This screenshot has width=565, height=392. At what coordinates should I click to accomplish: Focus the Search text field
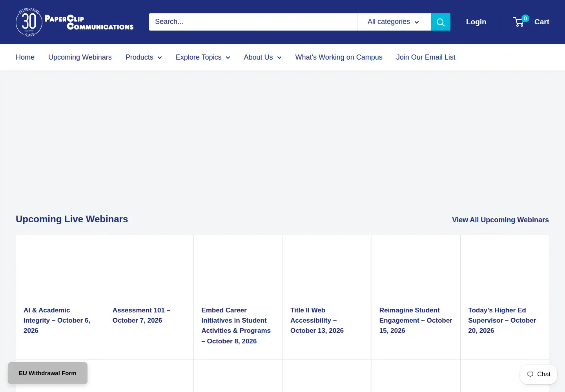pyautogui.click(x=253, y=22)
